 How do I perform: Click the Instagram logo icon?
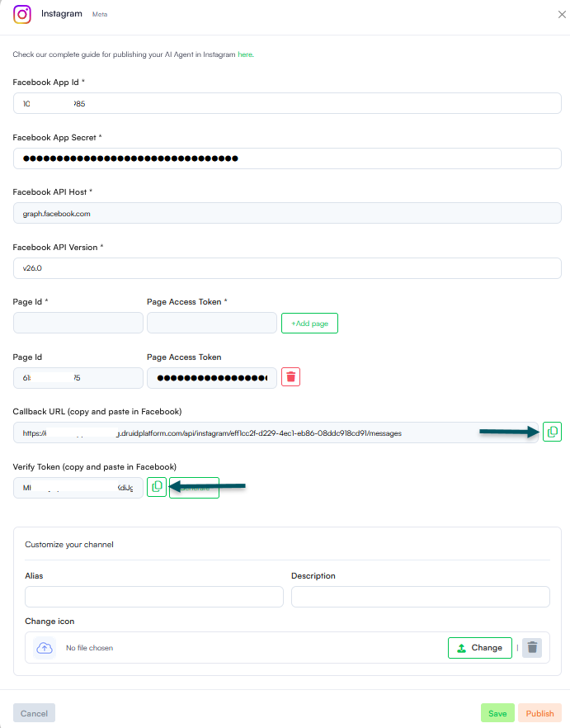pyautogui.click(x=21, y=14)
